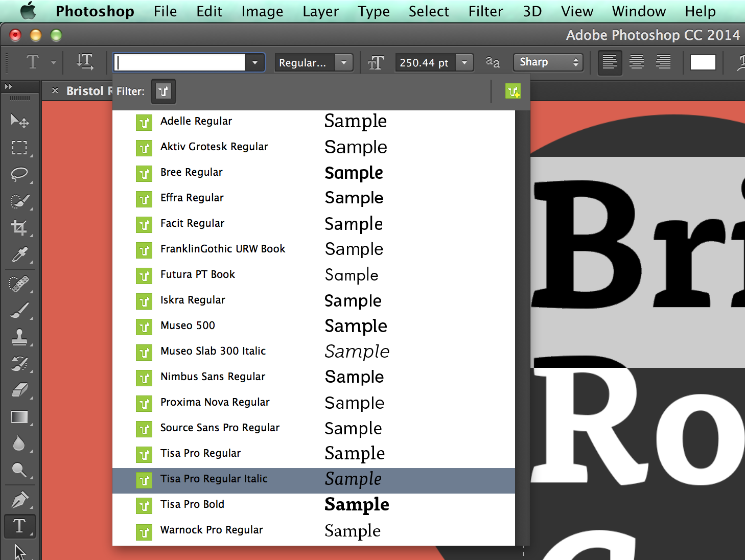Open the Window menu

pos(639,11)
